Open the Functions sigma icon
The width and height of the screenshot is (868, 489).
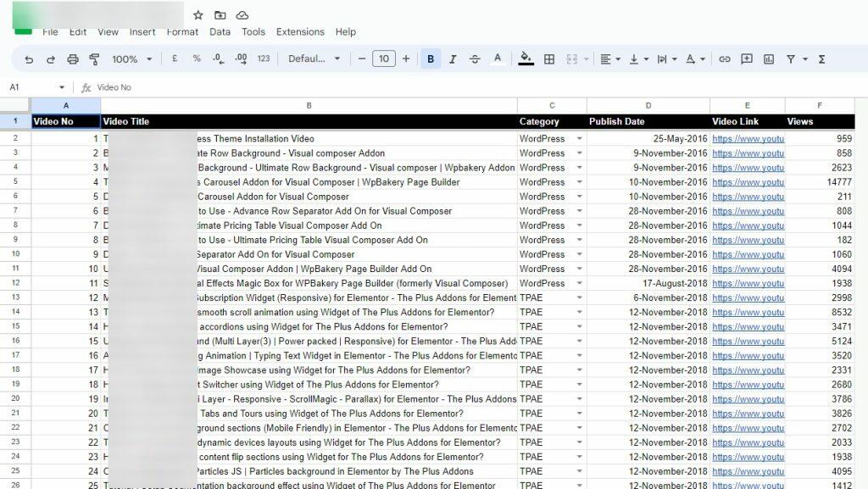821,59
